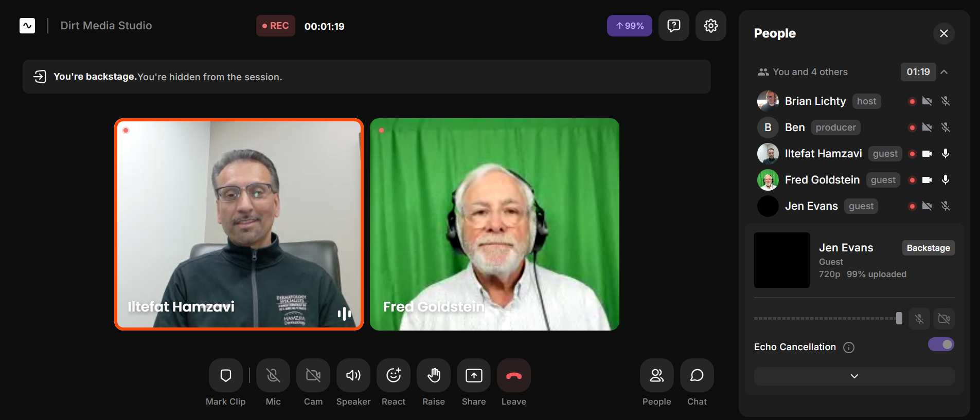Image resolution: width=980 pixels, height=420 pixels.
Task: Select the Iltefat Hamzavi video tile
Action: pyautogui.click(x=239, y=224)
